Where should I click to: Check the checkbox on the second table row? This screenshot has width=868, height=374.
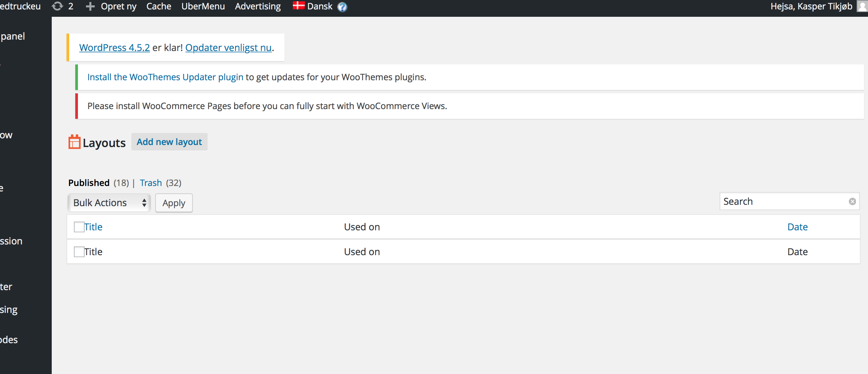79,251
